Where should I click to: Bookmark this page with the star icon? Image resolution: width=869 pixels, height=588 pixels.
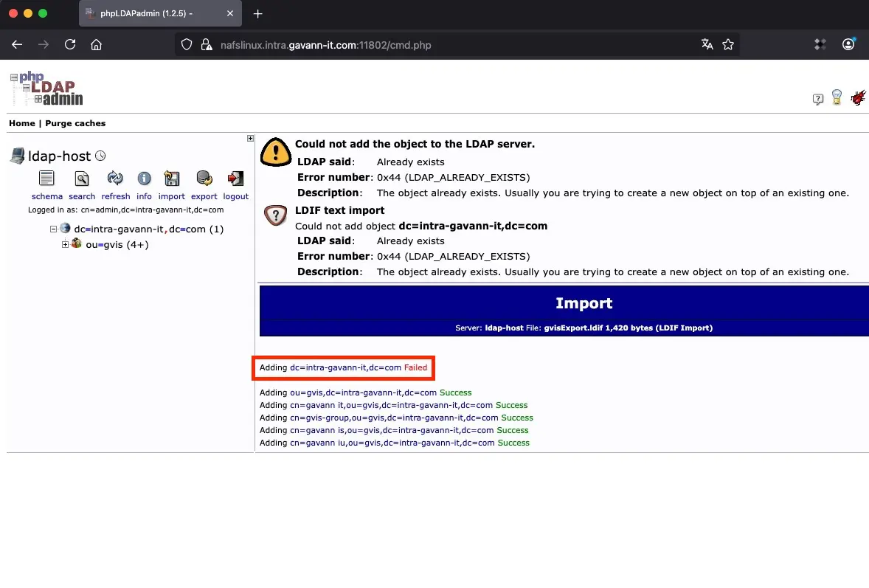(x=728, y=44)
